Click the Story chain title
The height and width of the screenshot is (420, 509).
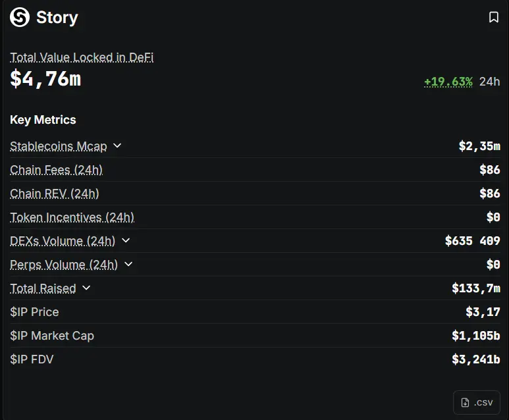pyautogui.click(x=57, y=17)
